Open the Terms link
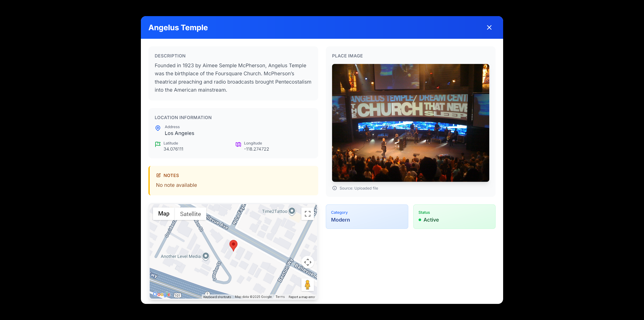This screenshot has width=644, height=320. pos(280,297)
